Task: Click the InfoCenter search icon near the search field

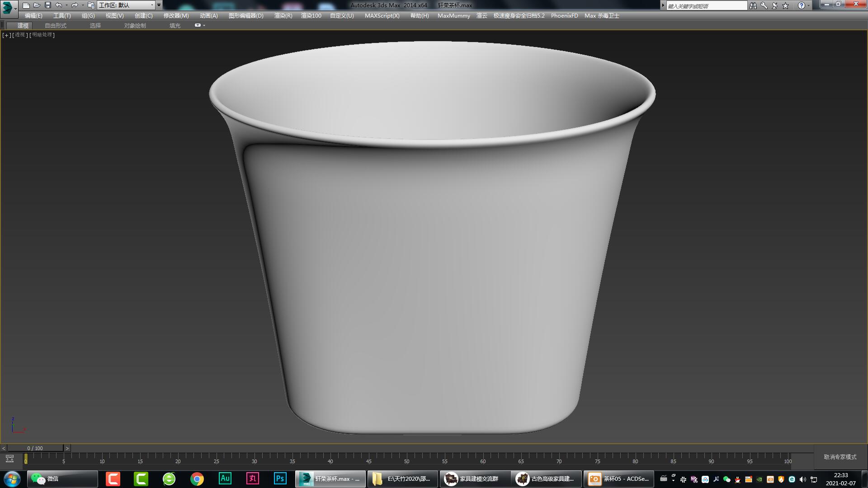Action: coord(753,5)
